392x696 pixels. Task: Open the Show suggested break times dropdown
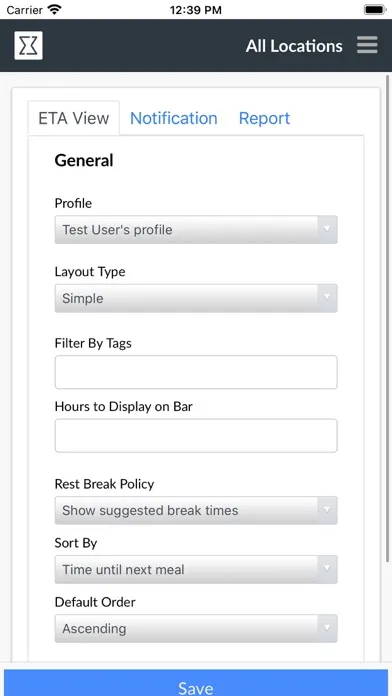pos(196,510)
